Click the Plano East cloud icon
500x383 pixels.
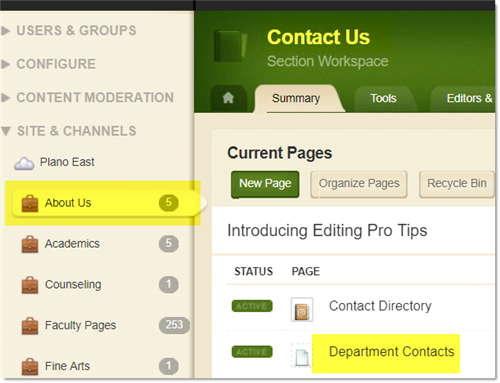pos(24,163)
